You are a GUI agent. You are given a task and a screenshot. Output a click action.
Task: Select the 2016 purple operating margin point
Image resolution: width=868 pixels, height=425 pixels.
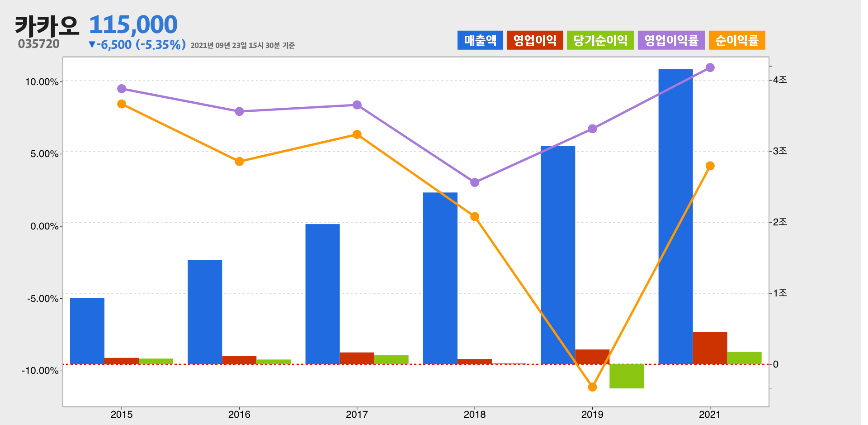240,111
